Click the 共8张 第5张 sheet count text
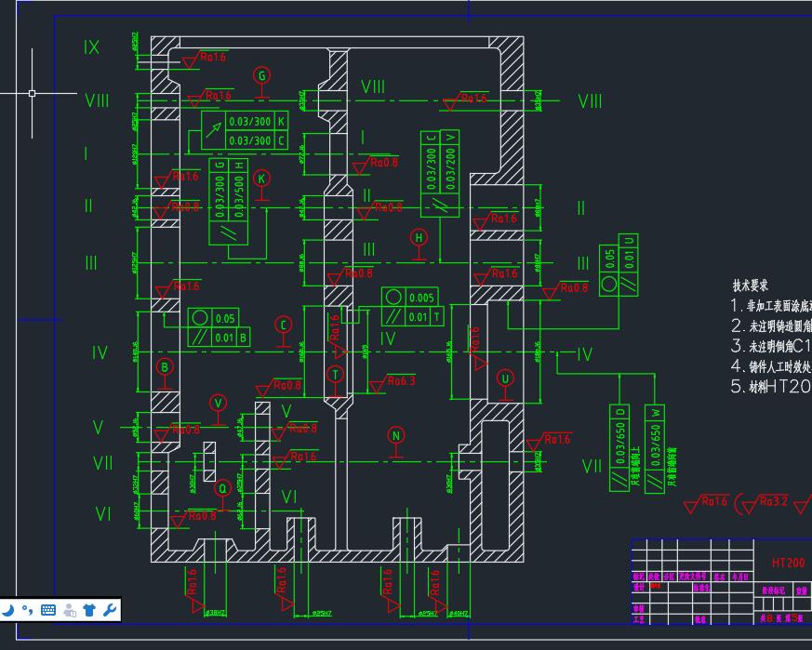 pyautogui.click(x=781, y=618)
